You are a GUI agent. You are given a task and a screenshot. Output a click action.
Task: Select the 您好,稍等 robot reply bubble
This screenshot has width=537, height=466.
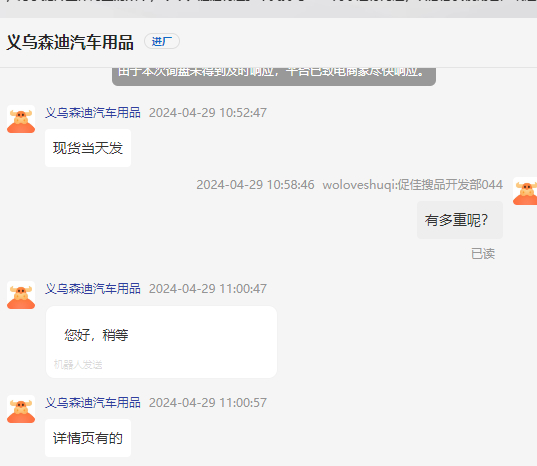pos(161,342)
